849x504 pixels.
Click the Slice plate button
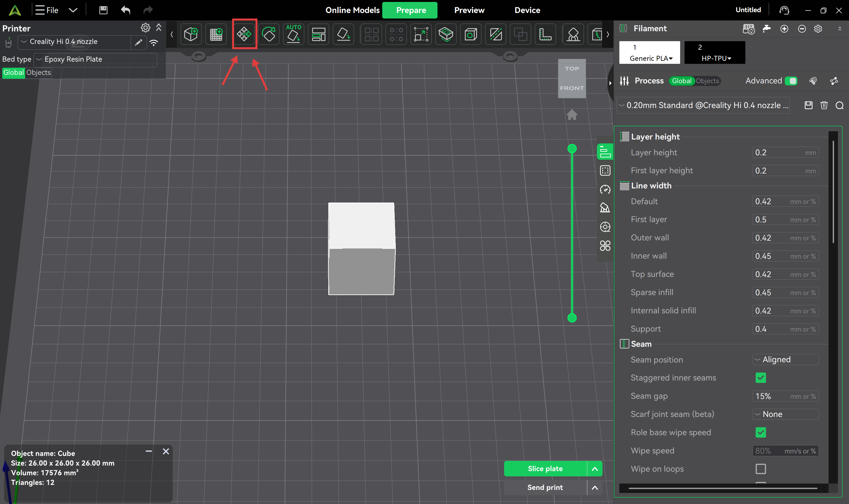(545, 469)
